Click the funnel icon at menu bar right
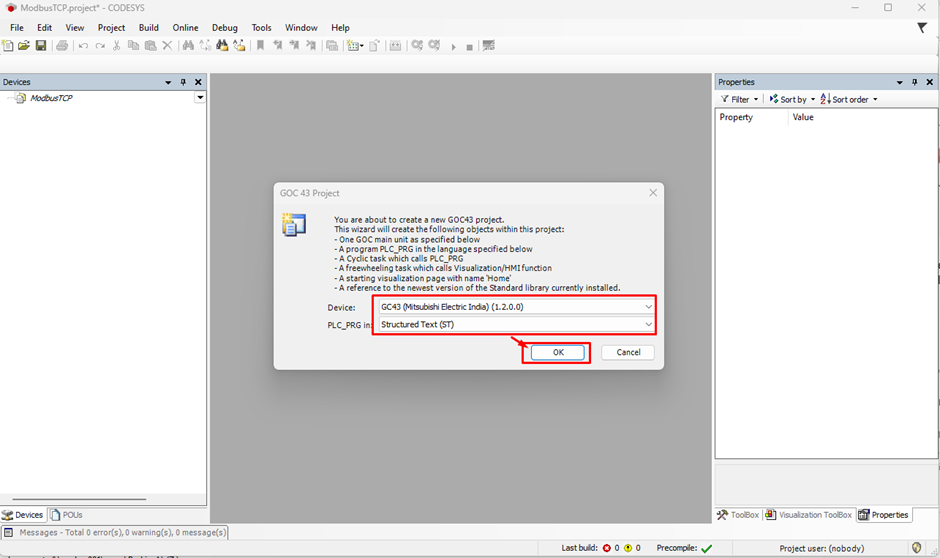The height and width of the screenshot is (558, 940). [922, 28]
